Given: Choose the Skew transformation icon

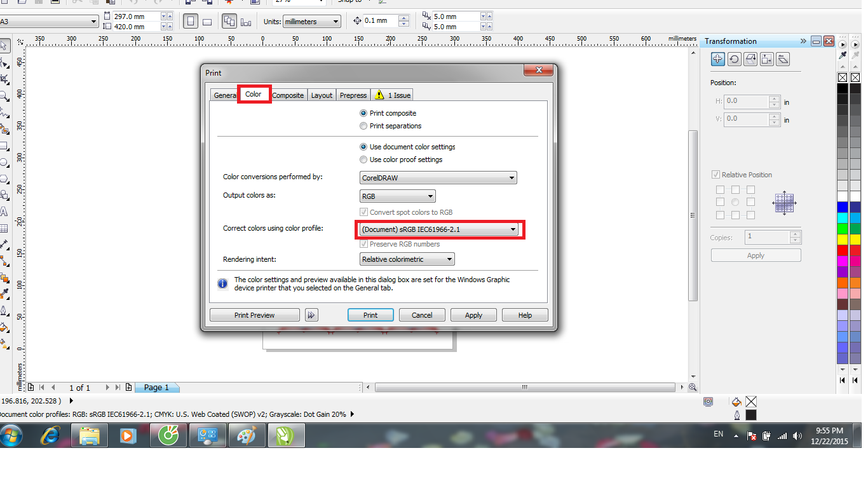Looking at the screenshot, I should 783,59.
